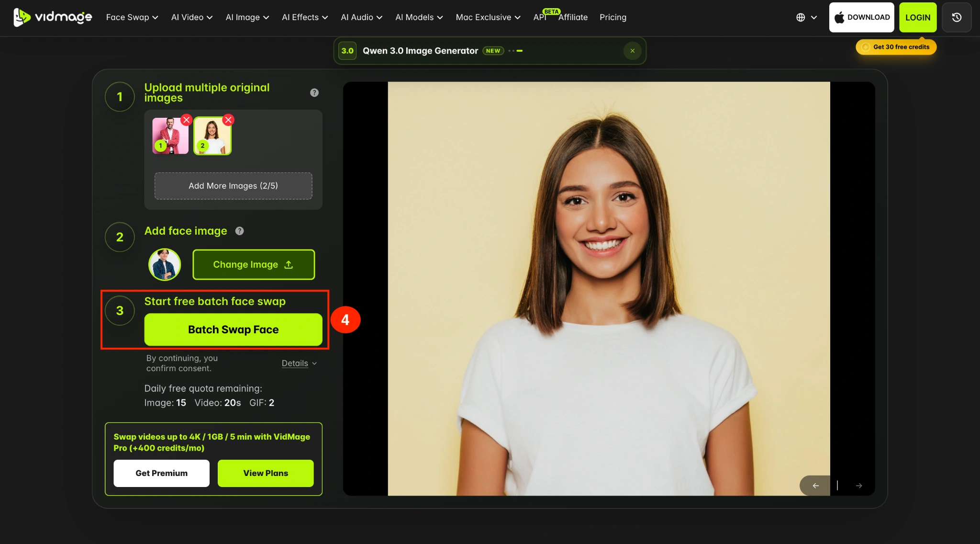Open the API beta page
Screen dimensions: 980x544
pos(540,17)
